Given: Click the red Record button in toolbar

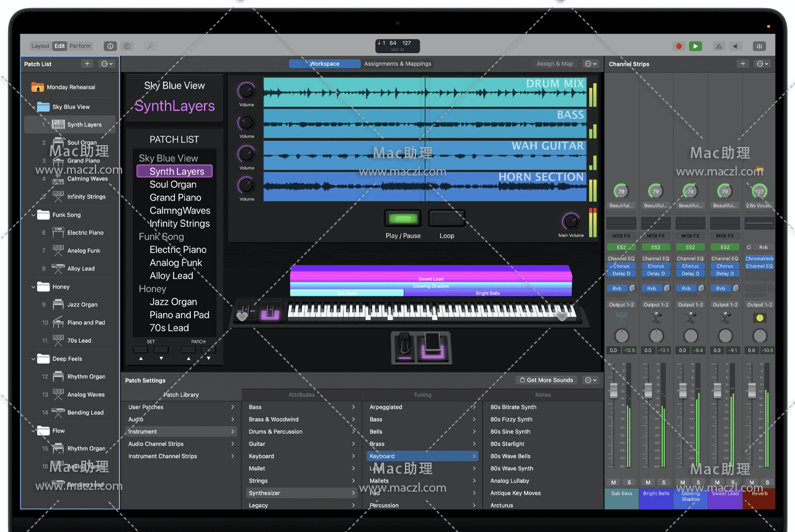Looking at the screenshot, I should tap(679, 46).
